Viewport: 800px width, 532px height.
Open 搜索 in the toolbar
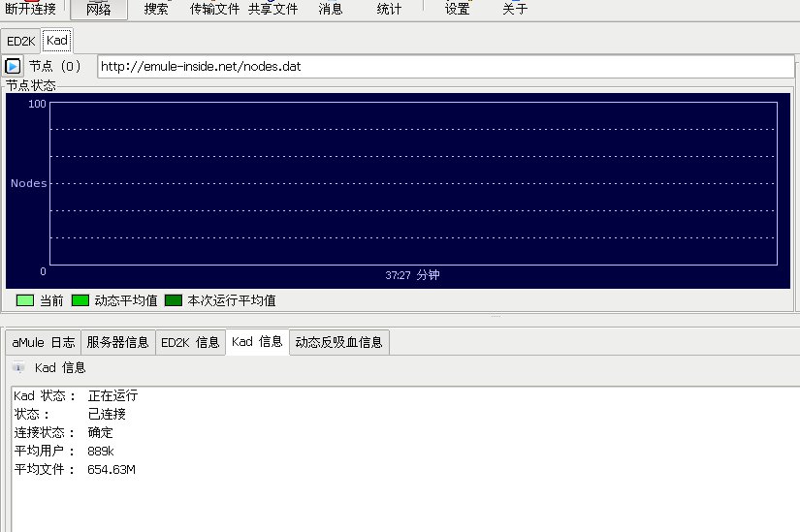pos(156,9)
